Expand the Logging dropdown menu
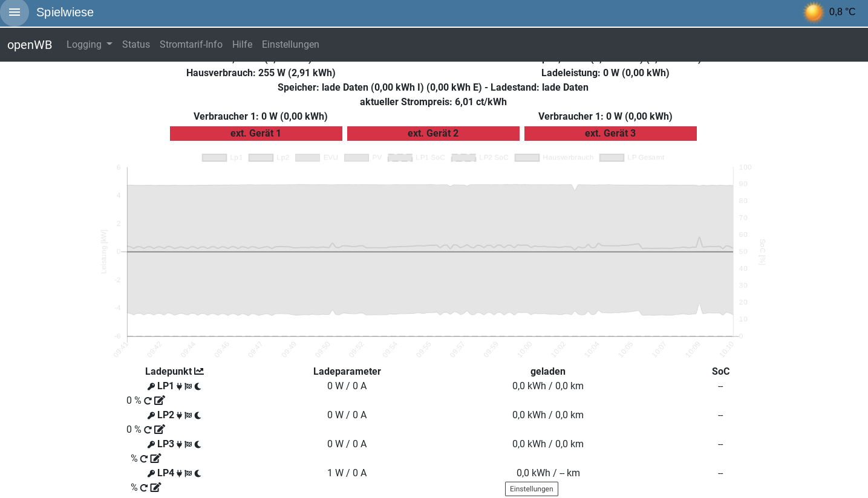868x498 pixels. tap(89, 45)
